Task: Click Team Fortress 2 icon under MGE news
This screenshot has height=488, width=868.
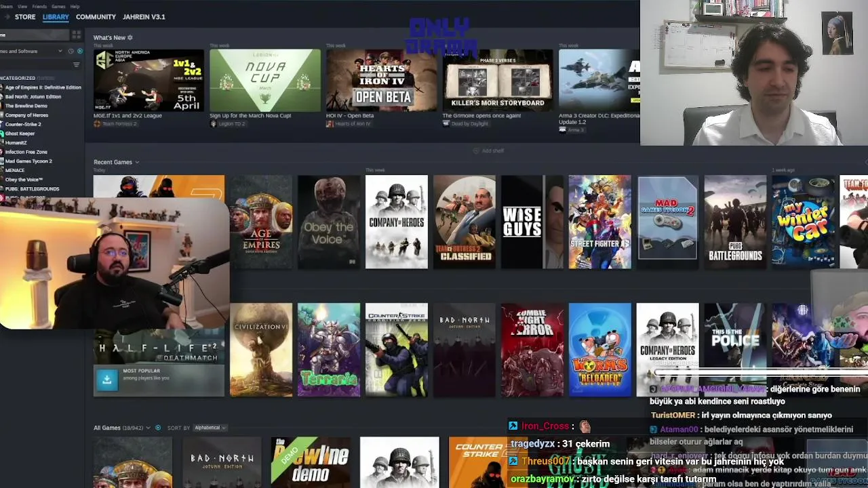Action: [x=97, y=124]
